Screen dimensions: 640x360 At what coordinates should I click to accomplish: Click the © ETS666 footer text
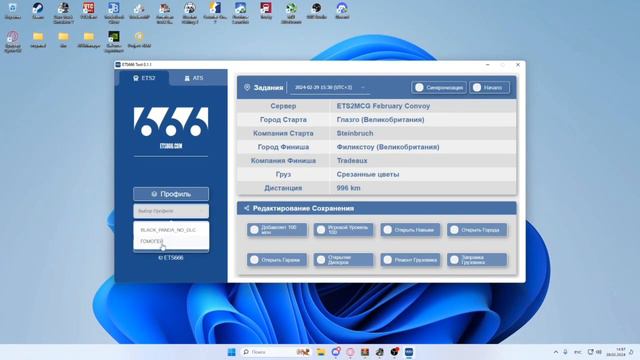171,258
